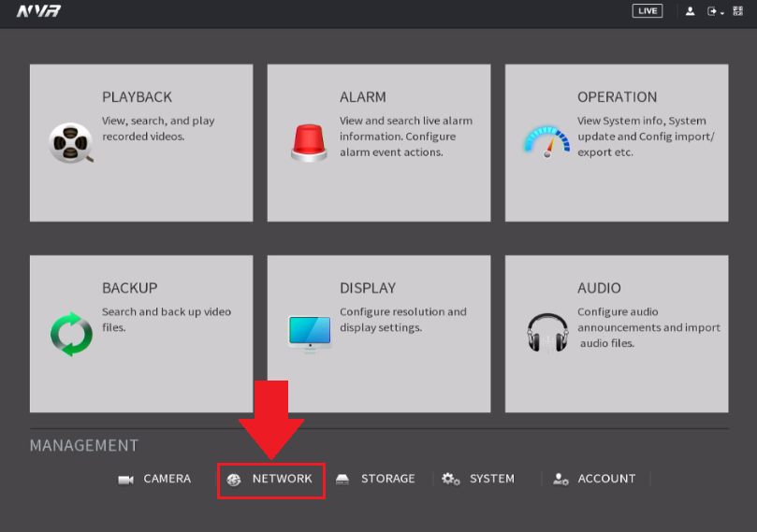Image resolution: width=757 pixels, height=532 pixels.
Task: Select NETWORK in Management menu
Action: (282, 479)
